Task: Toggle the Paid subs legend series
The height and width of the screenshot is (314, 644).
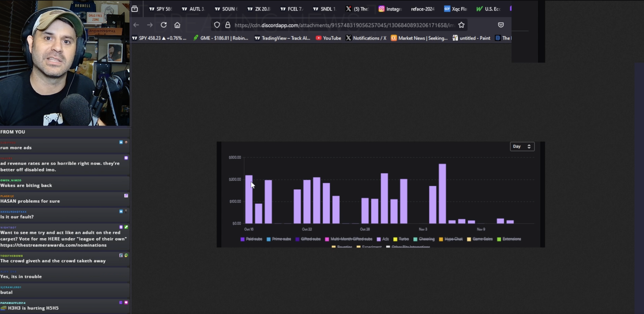Action: coord(251,239)
